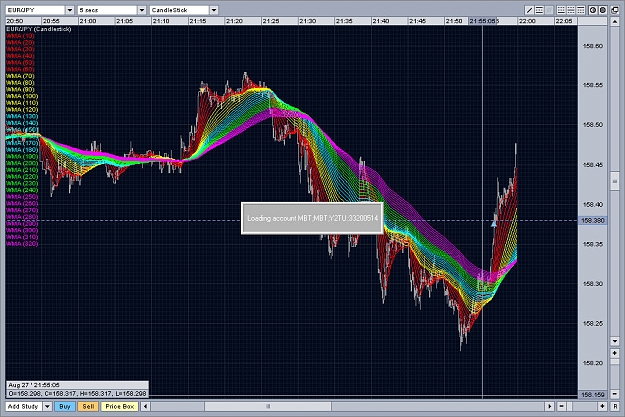Click the orange Sell button
625x417 pixels.
tap(88, 406)
